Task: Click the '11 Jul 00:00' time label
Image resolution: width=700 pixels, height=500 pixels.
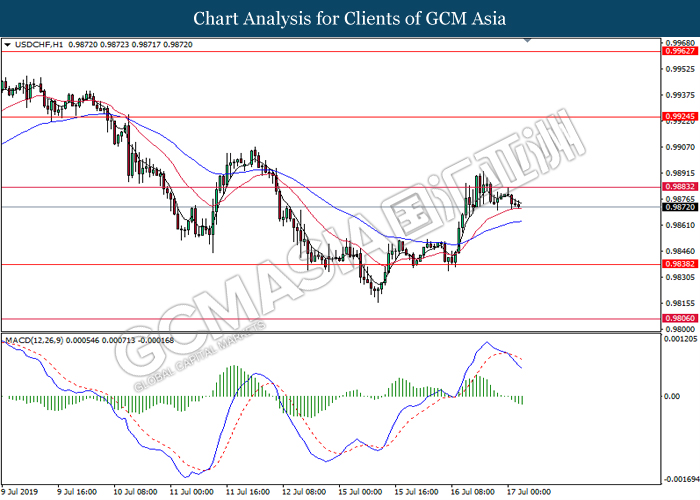Action: [x=192, y=492]
